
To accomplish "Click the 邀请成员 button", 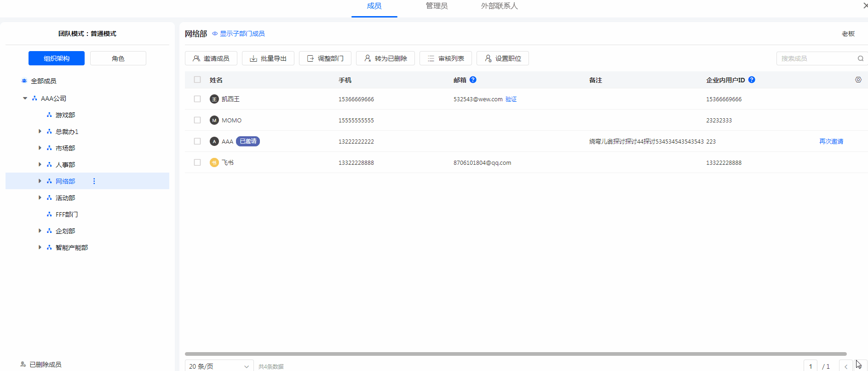I will point(211,58).
